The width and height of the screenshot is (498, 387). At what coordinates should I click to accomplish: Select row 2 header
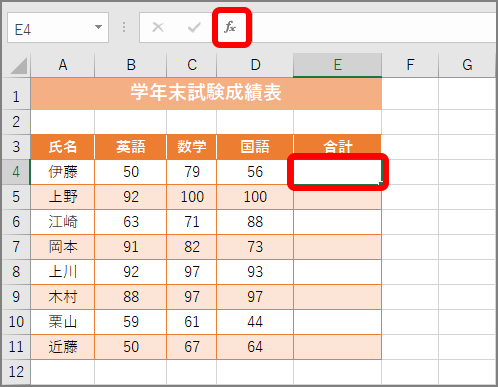[x=16, y=122]
